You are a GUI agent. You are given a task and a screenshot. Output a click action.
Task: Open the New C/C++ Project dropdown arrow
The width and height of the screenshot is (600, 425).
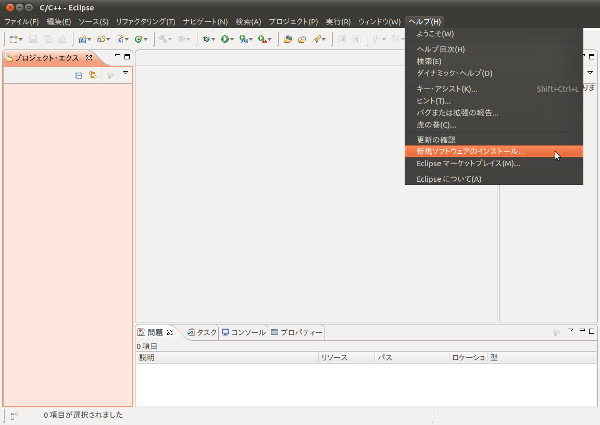click(90, 39)
